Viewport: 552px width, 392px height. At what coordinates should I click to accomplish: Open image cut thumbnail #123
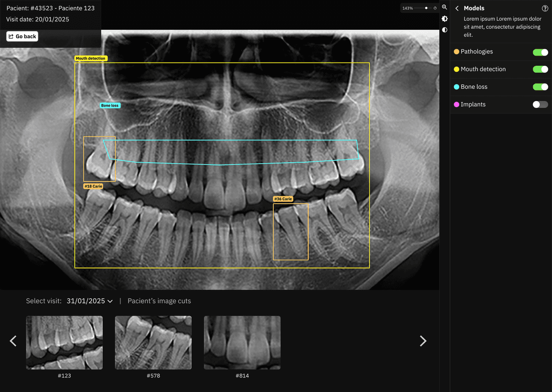[x=64, y=342]
